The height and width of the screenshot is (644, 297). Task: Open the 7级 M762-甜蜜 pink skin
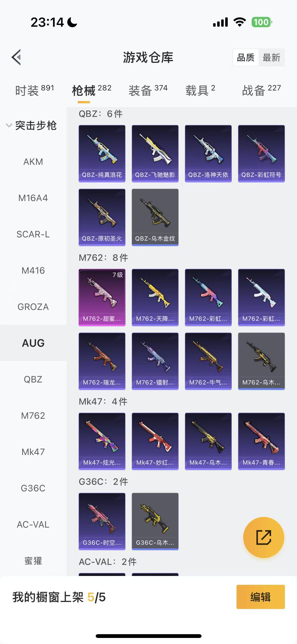click(x=102, y=297)
